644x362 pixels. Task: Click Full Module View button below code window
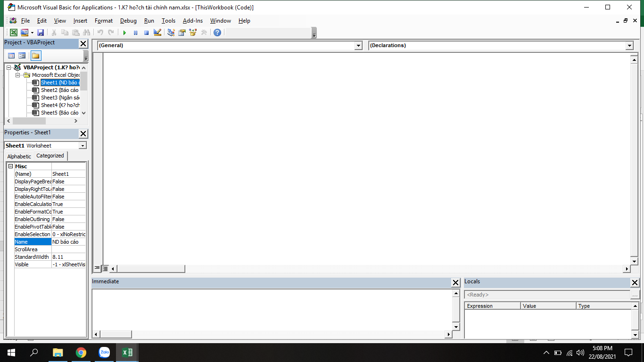[x=105, y=268]
